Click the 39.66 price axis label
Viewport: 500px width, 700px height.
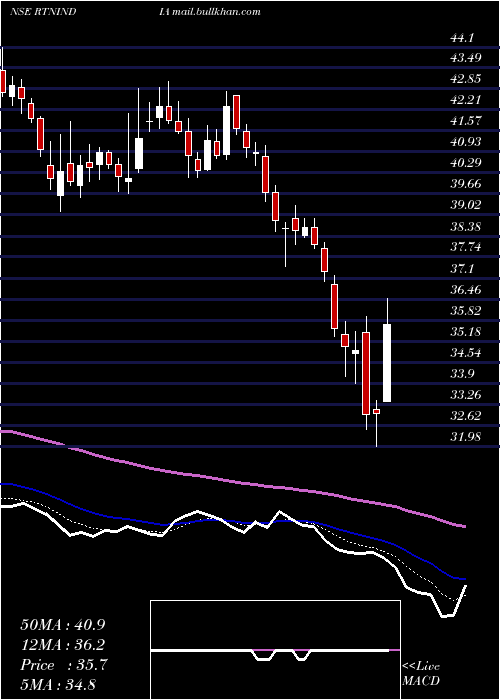pyautogui.click(x=465, y=184)
